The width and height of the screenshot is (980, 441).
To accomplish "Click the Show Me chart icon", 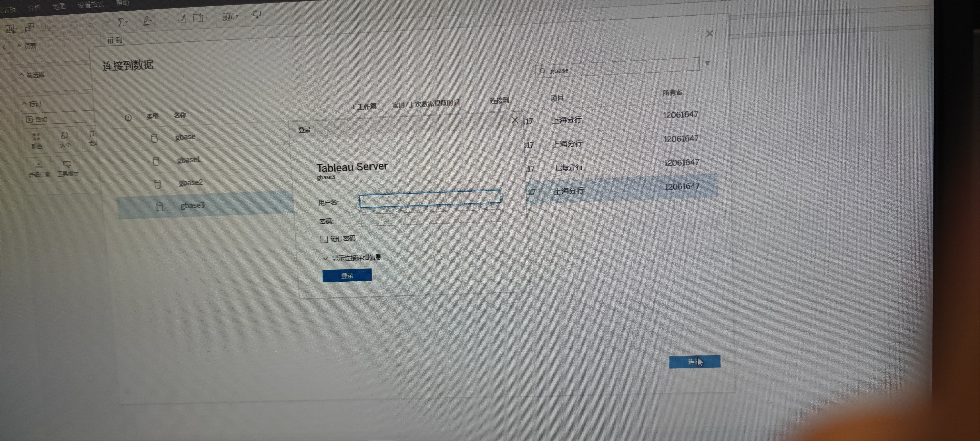I will [x=228, y=16].
